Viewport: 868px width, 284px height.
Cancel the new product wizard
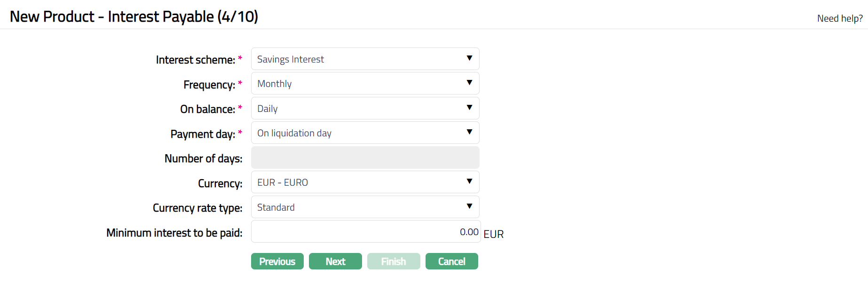(451, 261)
